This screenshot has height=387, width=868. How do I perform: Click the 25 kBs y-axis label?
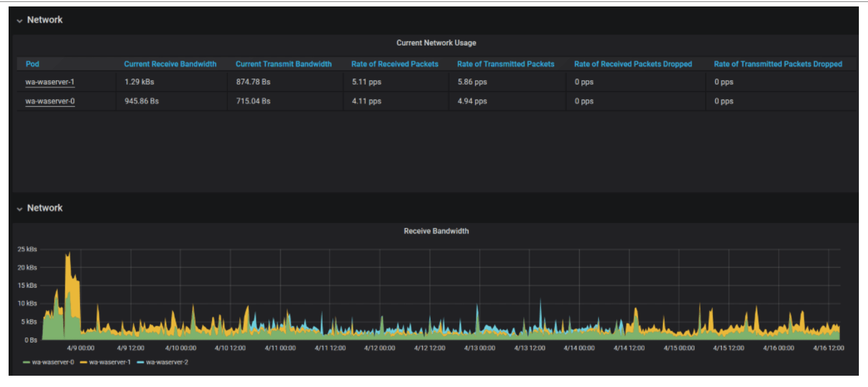click(27, 249)
